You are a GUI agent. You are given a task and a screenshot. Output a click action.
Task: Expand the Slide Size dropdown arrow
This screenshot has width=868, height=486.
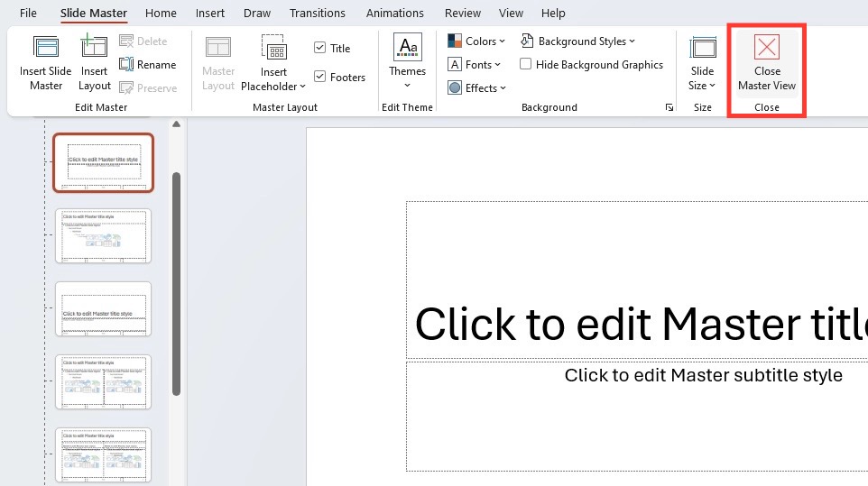point(713,86)
